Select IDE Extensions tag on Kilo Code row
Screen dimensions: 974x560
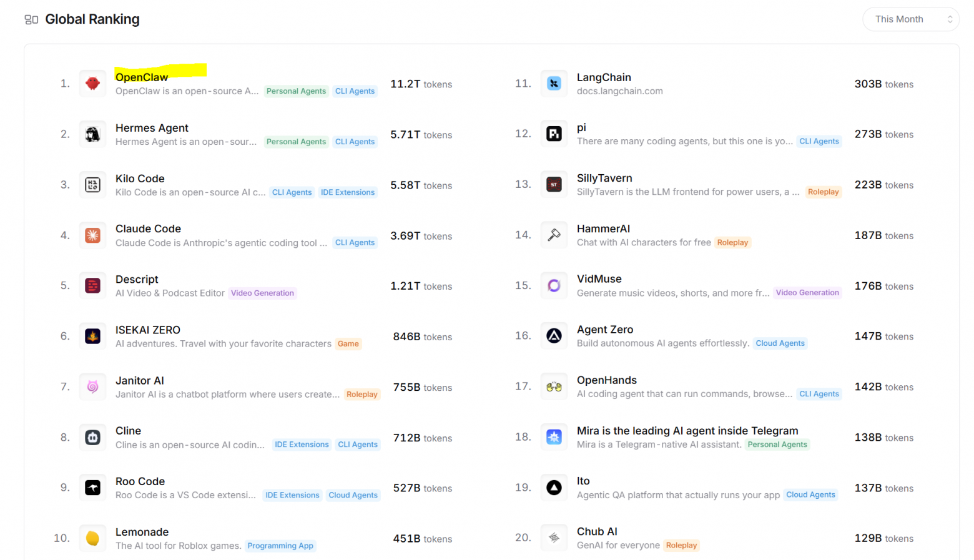click(348, 192)
